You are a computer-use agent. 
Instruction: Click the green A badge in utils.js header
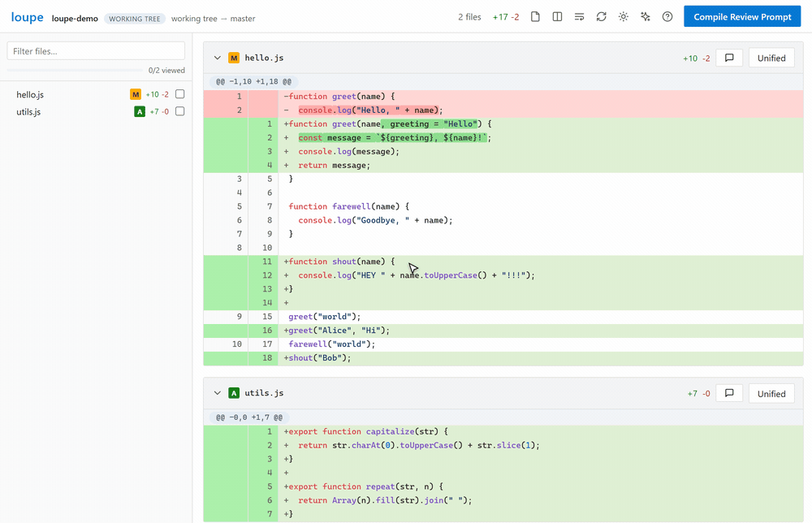234,393
